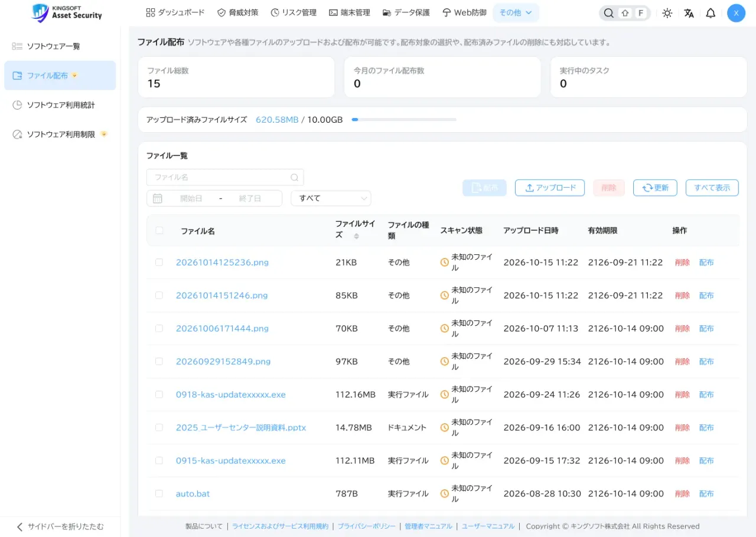Viewport: 756px width, 537px height.
Task: Open the 管理者マニュアル footer link
Action: coord(428,526)
